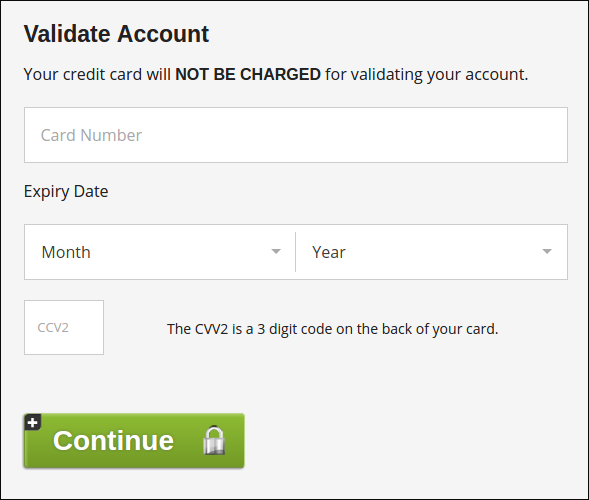
Task: Click the CCV2 placeholder text
Action: (53, 328)
